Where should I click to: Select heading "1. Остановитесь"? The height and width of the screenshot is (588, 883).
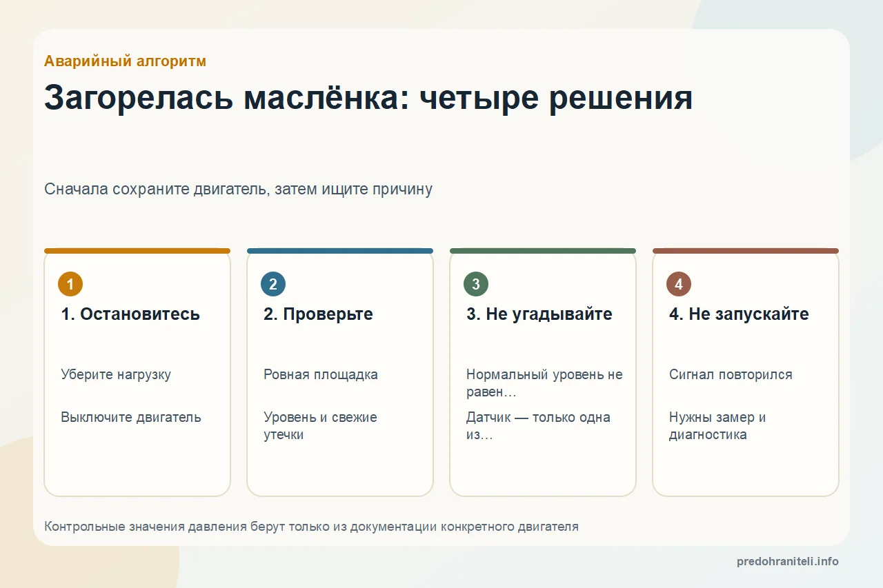[x=130, y=314]
